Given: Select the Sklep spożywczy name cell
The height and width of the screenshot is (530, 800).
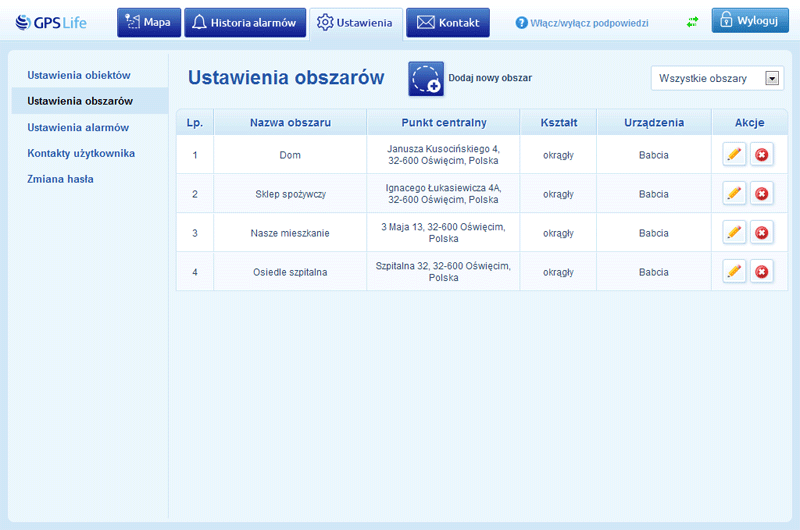Looking at the screenshot, I should point(290,194).
